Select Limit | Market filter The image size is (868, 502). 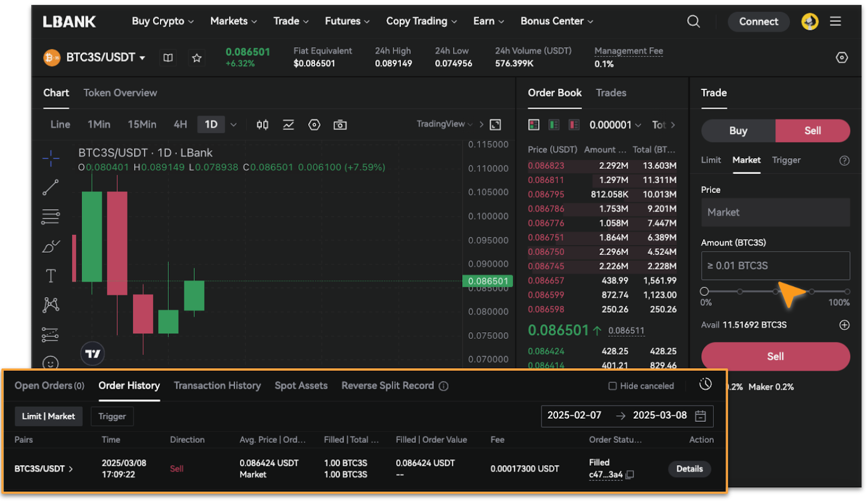[48, 416]
